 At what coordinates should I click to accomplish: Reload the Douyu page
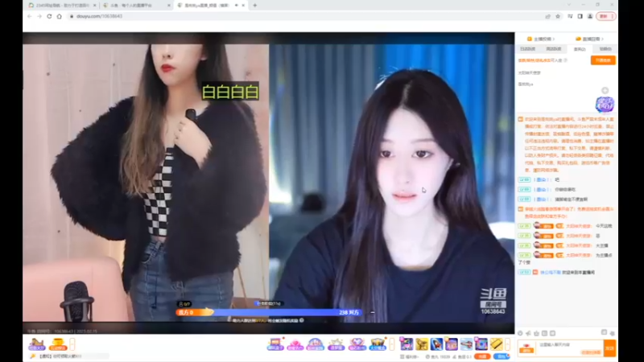(x=49, y=16)
